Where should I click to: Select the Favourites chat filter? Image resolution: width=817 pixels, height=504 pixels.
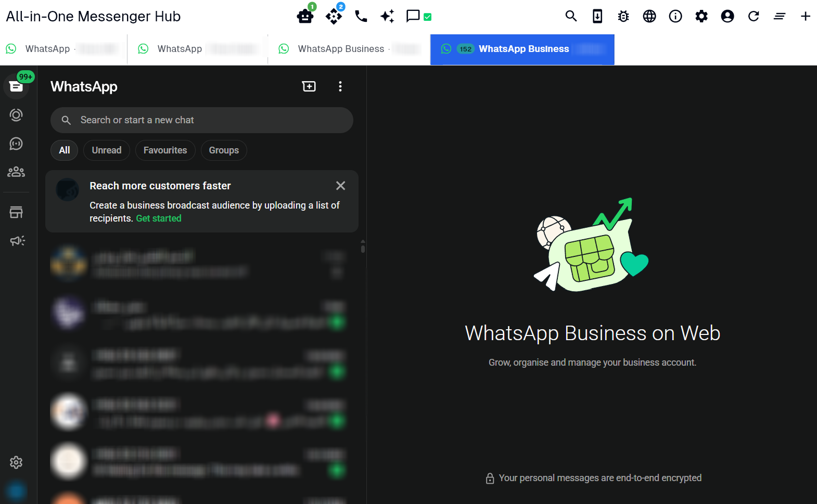(x=165, y=150)
